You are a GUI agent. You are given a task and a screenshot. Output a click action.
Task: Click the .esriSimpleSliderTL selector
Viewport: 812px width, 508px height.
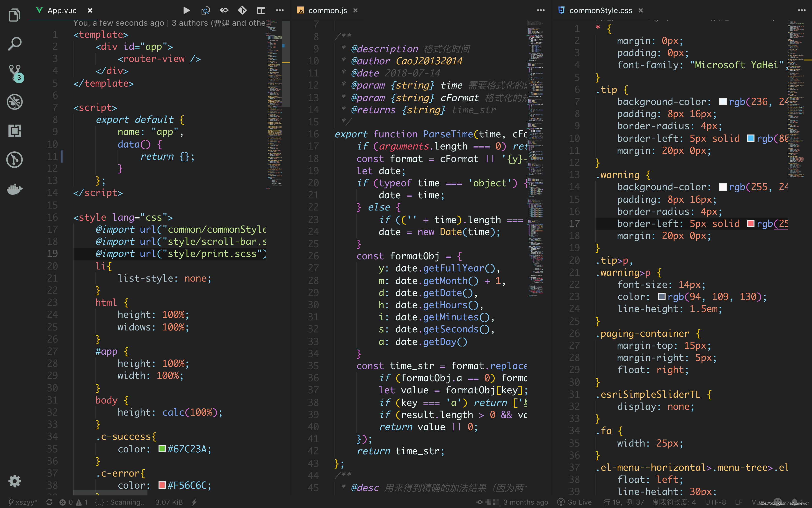648,394
